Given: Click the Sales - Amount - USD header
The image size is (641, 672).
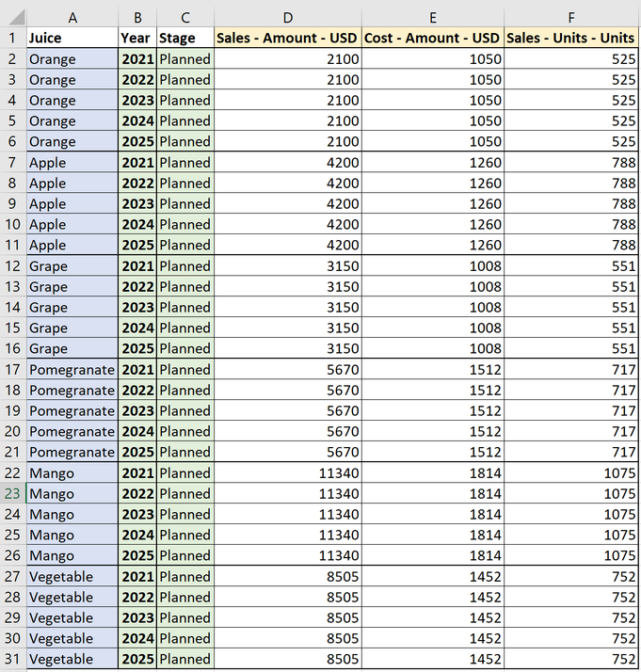Looking at the screenshot, I should [x=288, y=38].
